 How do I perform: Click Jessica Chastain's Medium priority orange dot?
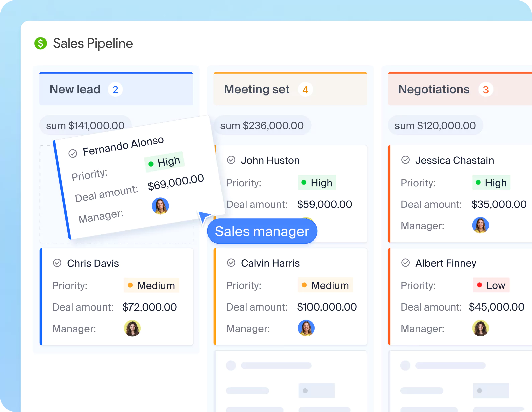coord(478,183)
